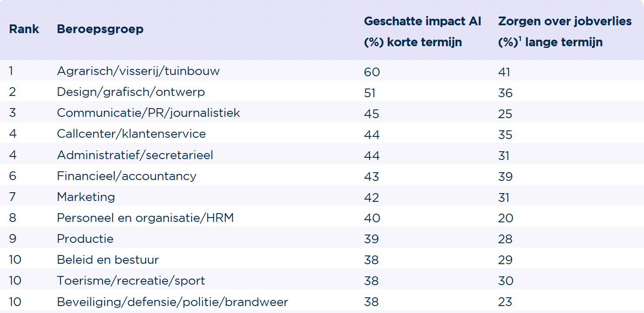644x313 pixels.
Task: Select the Marketing row label
Action: click(86, 197)
